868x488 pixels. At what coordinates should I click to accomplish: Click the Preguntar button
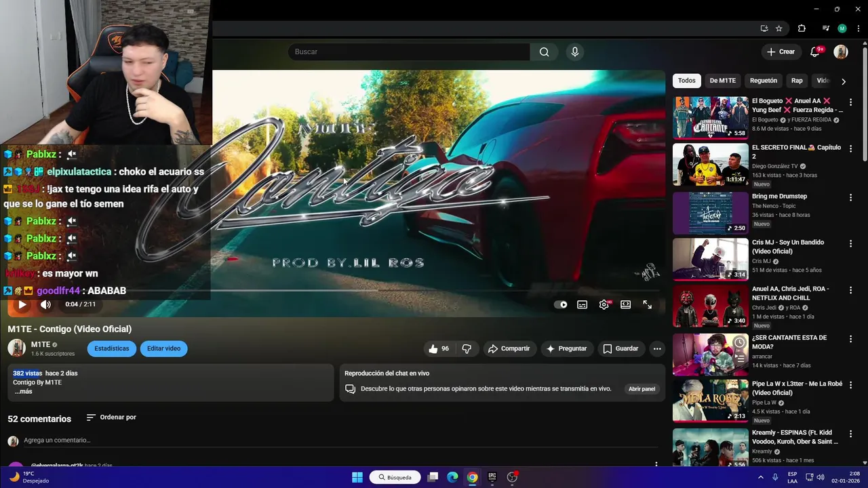click(567, 348)
